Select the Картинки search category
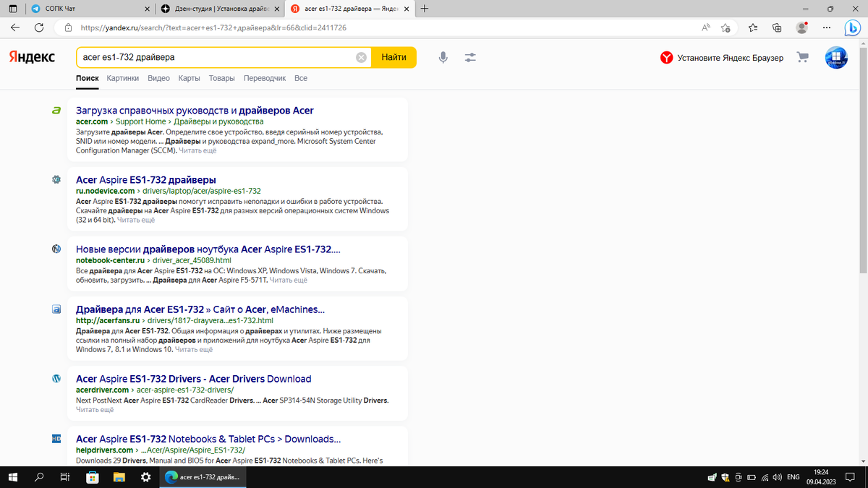 [123, 78]
